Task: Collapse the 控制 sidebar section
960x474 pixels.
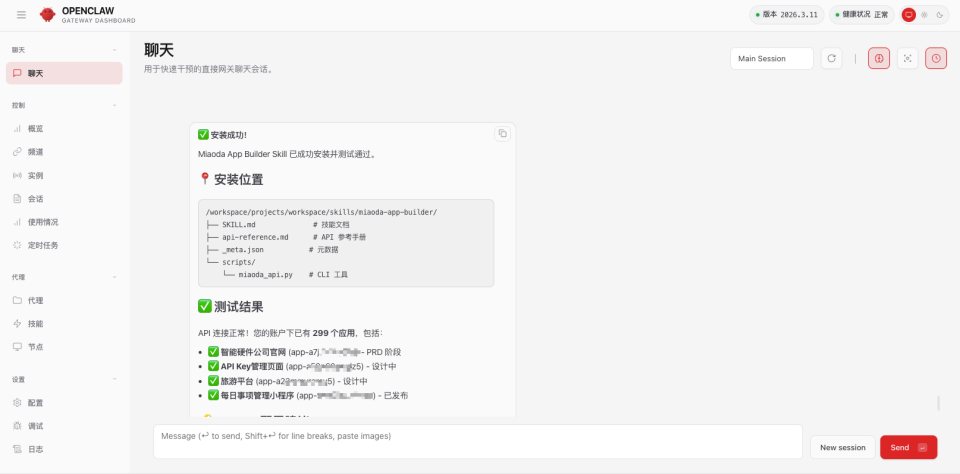Action: 115,105
